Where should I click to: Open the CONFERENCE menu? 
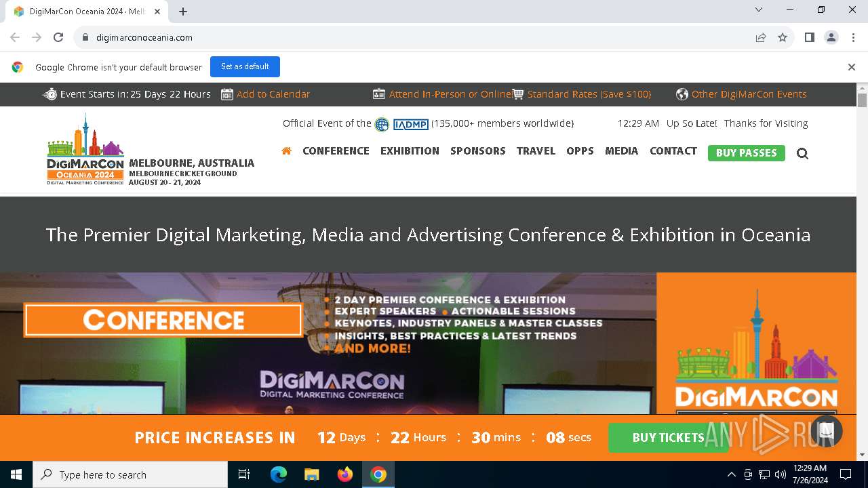pyautogui.click(x=336, y=151)
